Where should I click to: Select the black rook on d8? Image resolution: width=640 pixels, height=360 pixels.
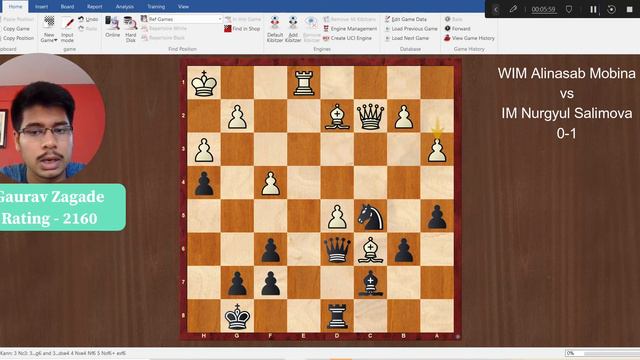337,316
